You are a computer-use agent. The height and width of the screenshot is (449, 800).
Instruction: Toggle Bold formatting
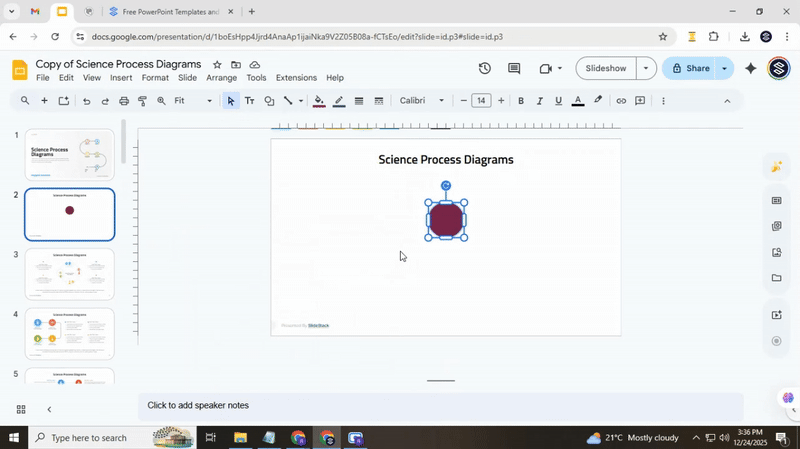[521, 101]
